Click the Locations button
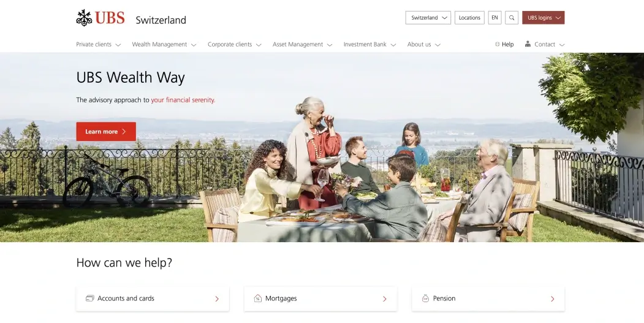Screen dimensions: 644x323 469,18
